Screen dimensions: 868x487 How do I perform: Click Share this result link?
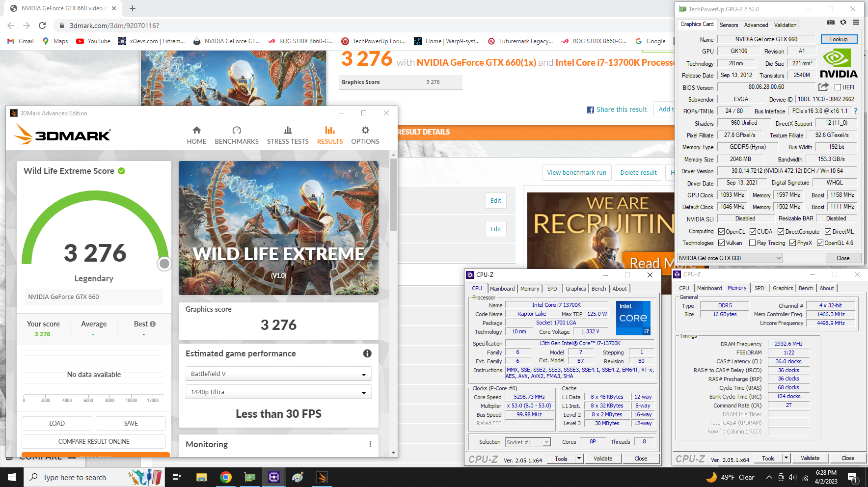[617, 109]
